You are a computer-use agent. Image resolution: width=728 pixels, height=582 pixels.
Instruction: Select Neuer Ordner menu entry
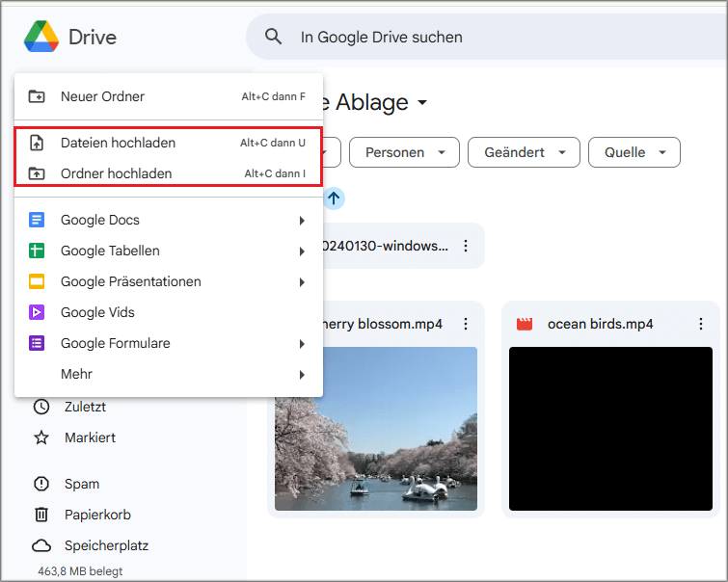[169, 96]
